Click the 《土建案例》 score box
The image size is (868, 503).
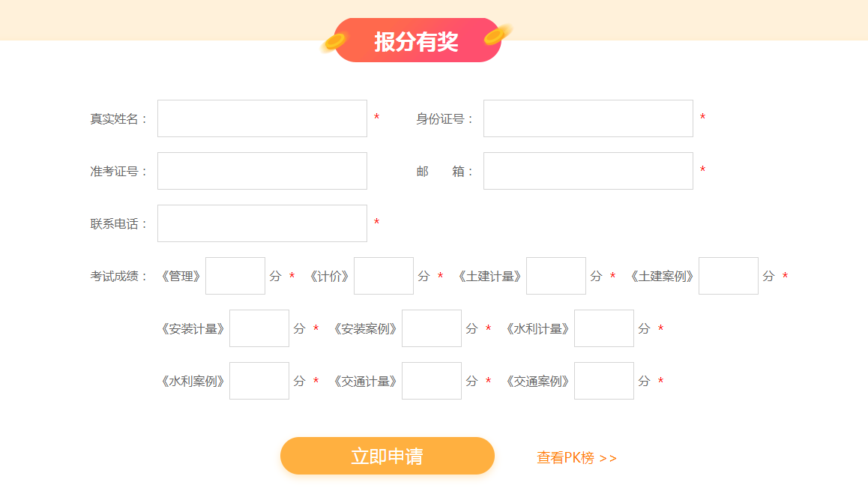(x=729, y=276)
